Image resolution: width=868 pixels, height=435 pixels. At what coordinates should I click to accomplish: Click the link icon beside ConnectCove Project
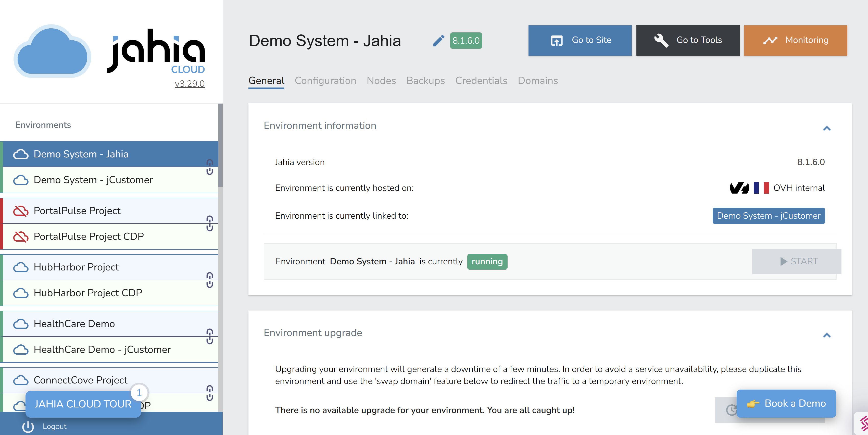pyautogui.click(x=210, y=393)
